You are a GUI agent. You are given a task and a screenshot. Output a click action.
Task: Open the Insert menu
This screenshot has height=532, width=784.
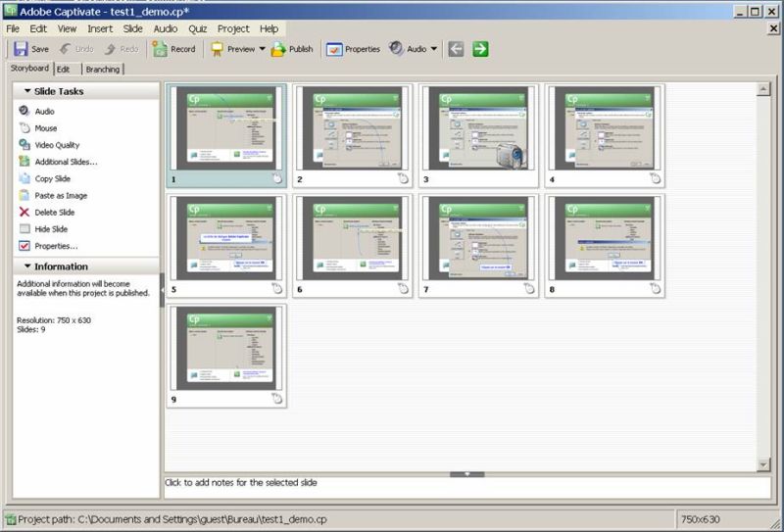point(100,29)
